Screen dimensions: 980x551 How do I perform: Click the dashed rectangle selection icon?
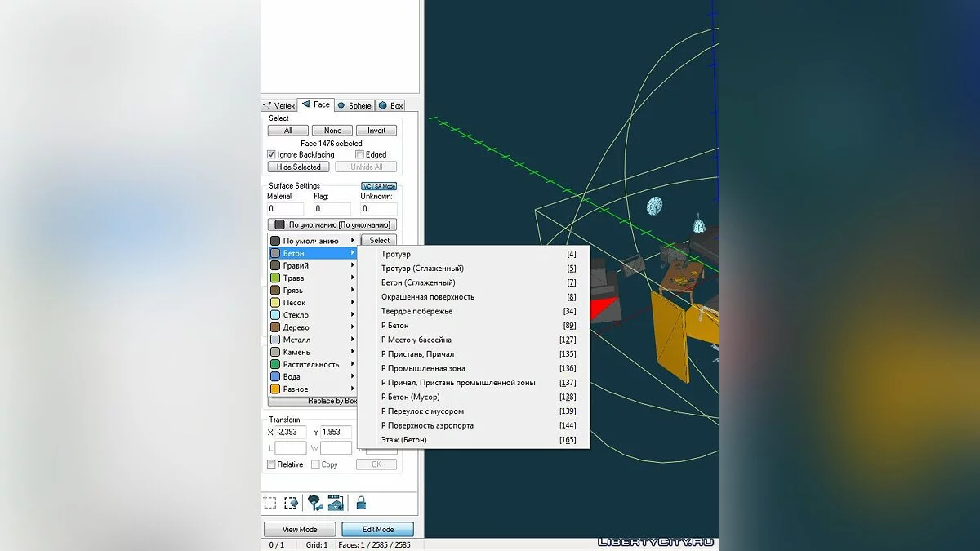[269, 503]
